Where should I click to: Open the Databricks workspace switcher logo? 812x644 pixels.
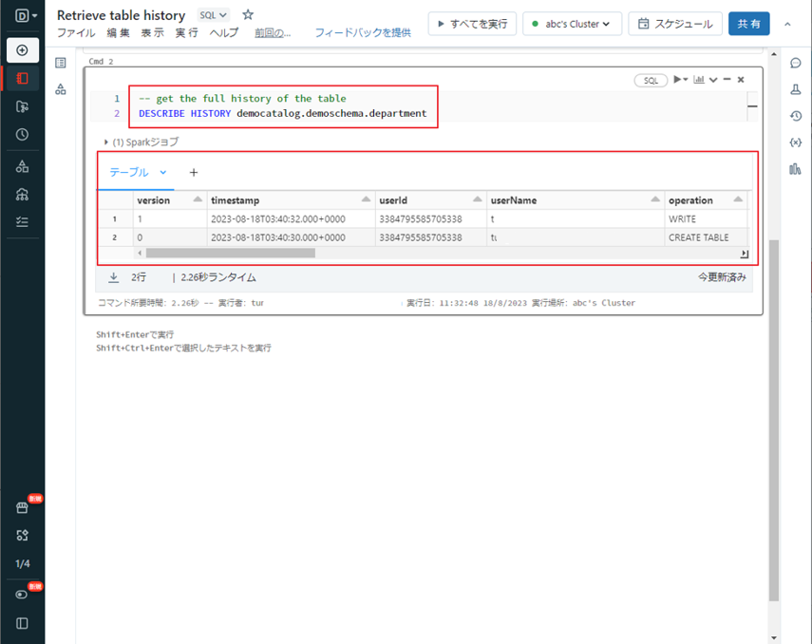[x=26, y=15]
